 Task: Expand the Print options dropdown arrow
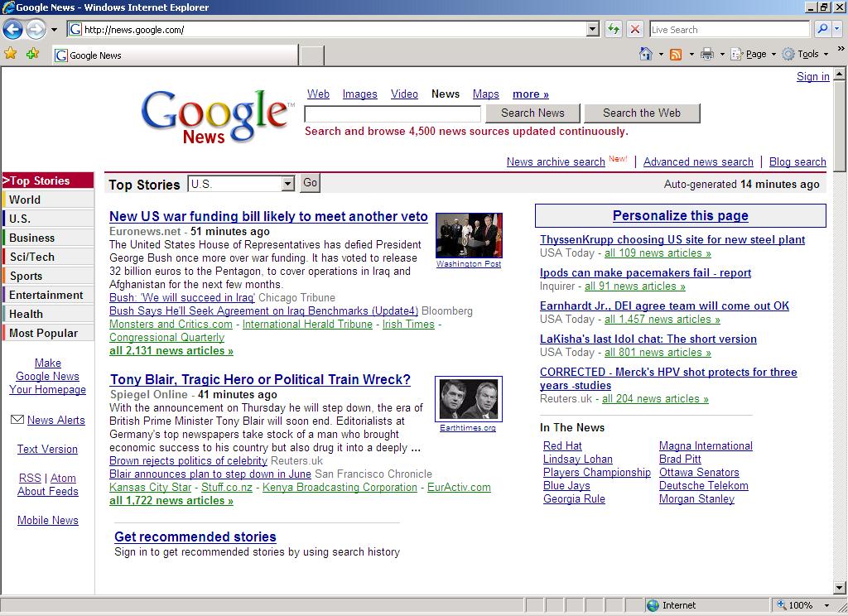coord(722,54)
